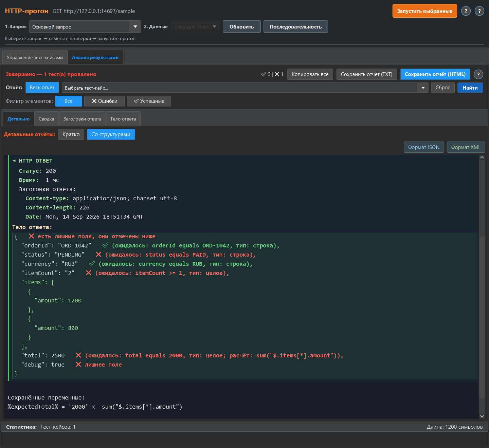Click the green check icon beside orderId line
Viewport: 489px width, 448px height.
105,245
